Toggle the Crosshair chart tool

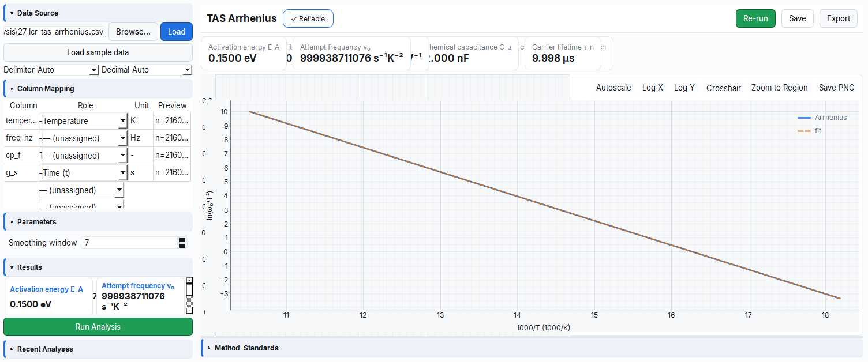pyautogui.click(x=724, y=88)
